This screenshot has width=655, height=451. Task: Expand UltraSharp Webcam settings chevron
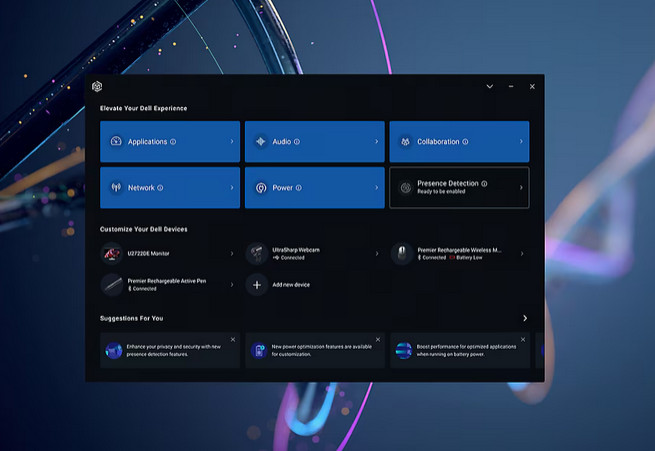click(377, 253)
